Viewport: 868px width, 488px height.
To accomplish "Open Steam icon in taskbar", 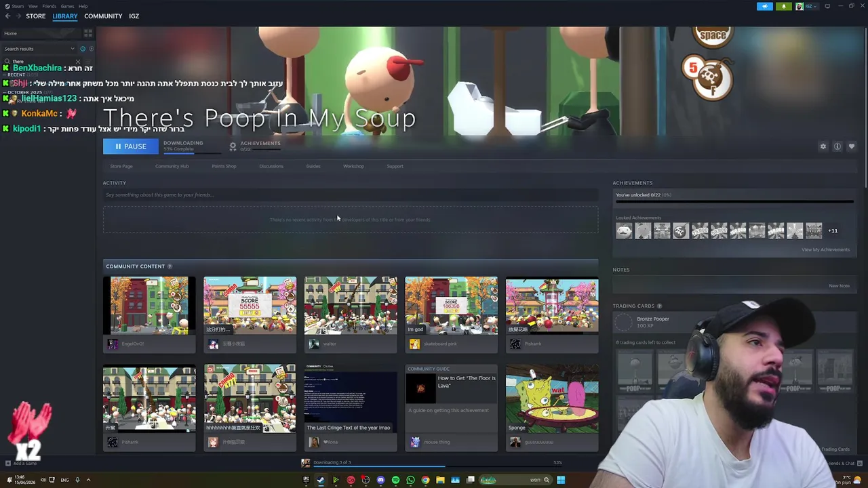I will [x=321, y=480].
